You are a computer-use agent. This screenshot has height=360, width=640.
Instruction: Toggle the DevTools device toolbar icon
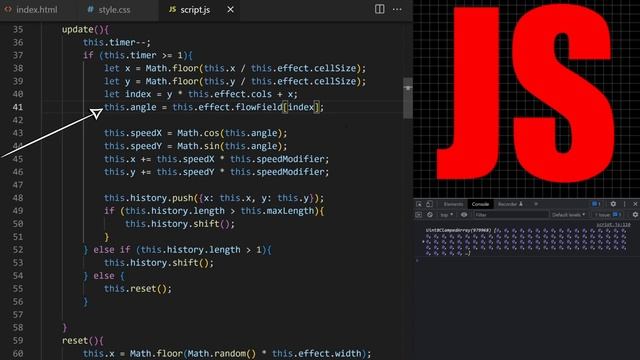429,204
